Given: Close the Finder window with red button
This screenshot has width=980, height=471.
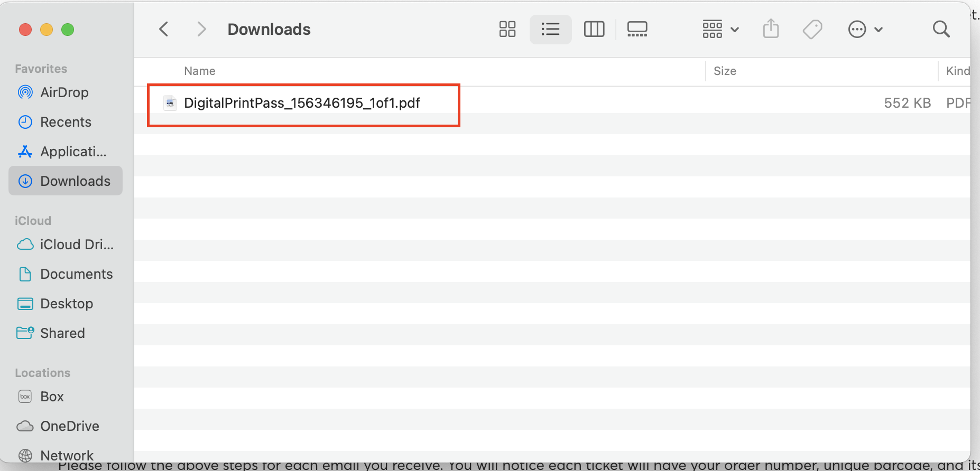Looking at the screenshot, I should pos(25,30).
